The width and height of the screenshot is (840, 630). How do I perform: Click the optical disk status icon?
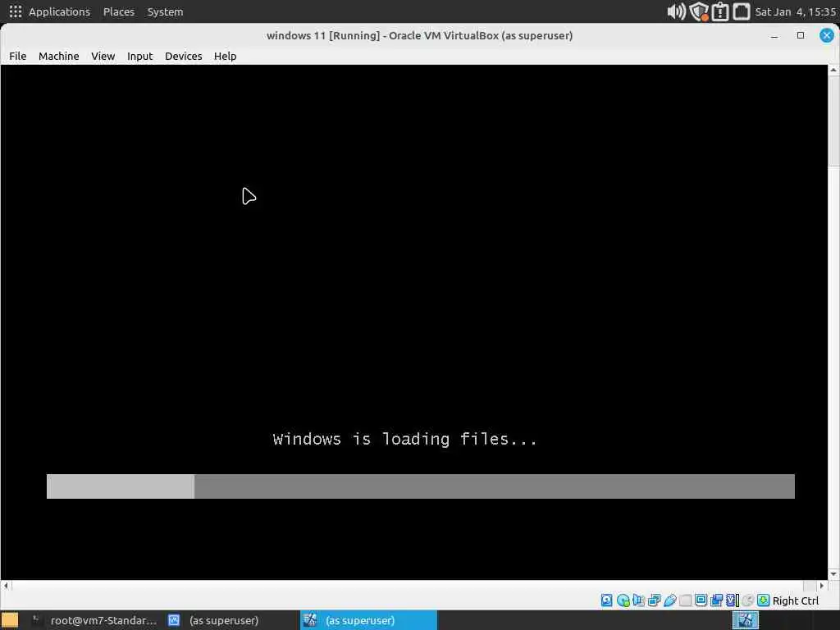pyautogui.click(x=623, y=600)
